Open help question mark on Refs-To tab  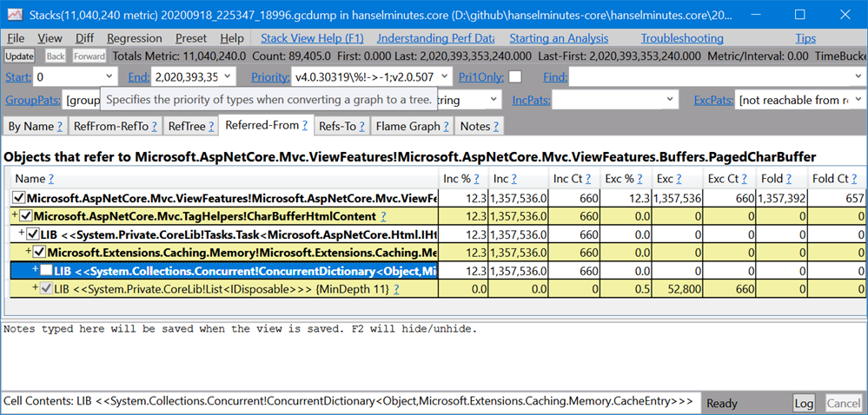tap(361, 127)
